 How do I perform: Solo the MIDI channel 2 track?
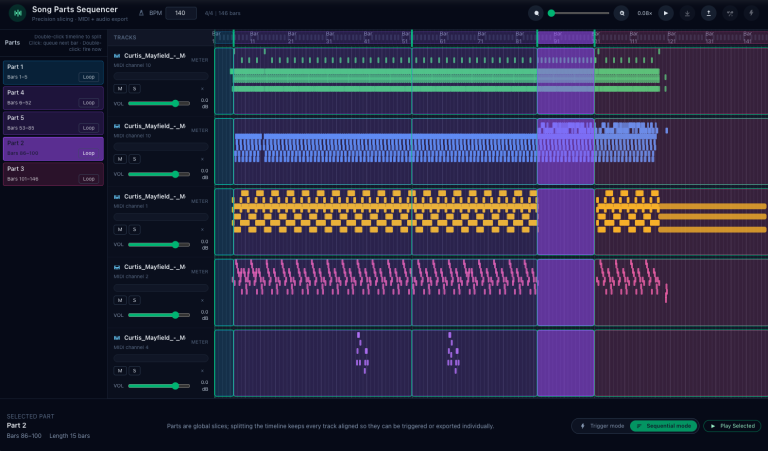(x=134, y=300)
